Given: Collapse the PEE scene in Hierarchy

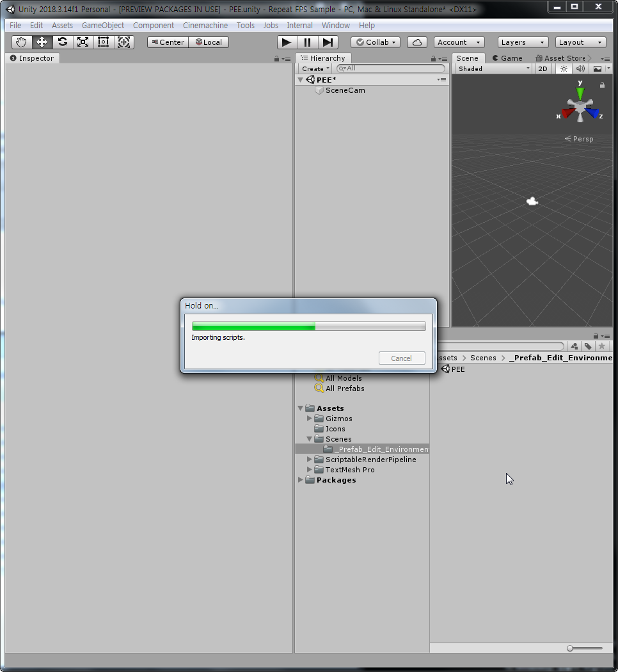Looking at the screenshot, I should [x=301, y=80].
